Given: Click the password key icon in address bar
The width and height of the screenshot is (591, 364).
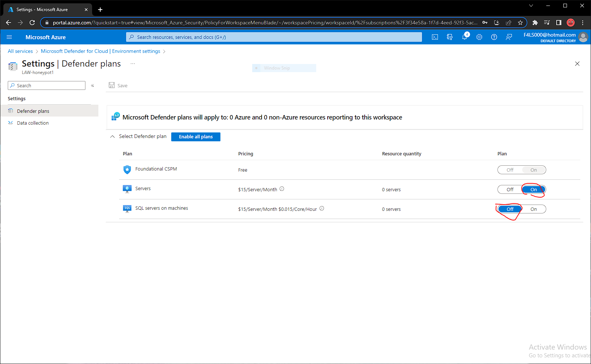Looking at the screenshot, I should coord(485,23).
